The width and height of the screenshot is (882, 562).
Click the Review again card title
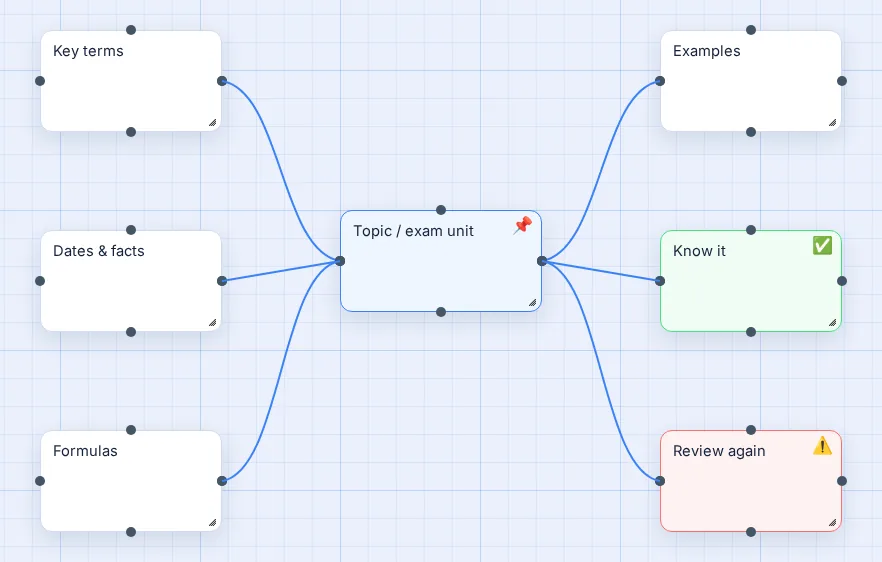tap(719, 451)
